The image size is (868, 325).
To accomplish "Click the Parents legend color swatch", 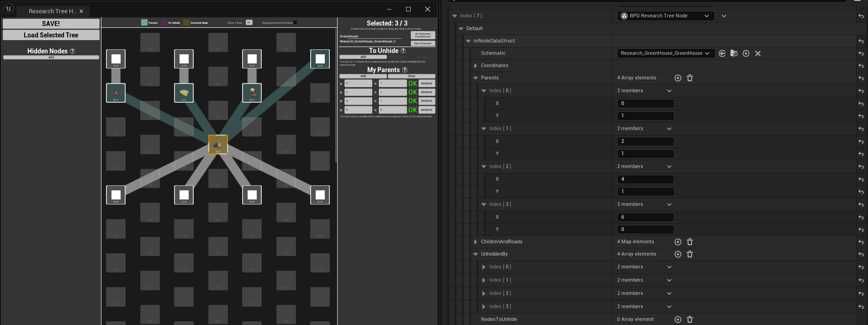I will [144, 22].
